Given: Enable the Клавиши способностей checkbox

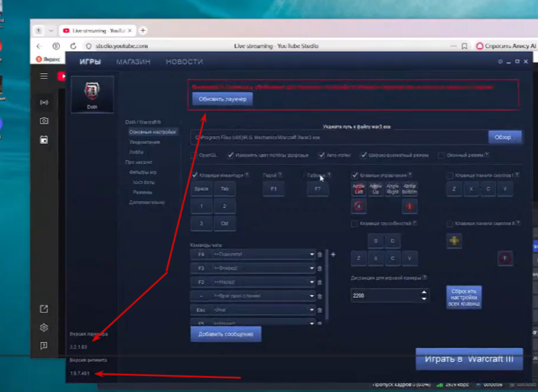Looking at the screenshot, I should (355, 224).
